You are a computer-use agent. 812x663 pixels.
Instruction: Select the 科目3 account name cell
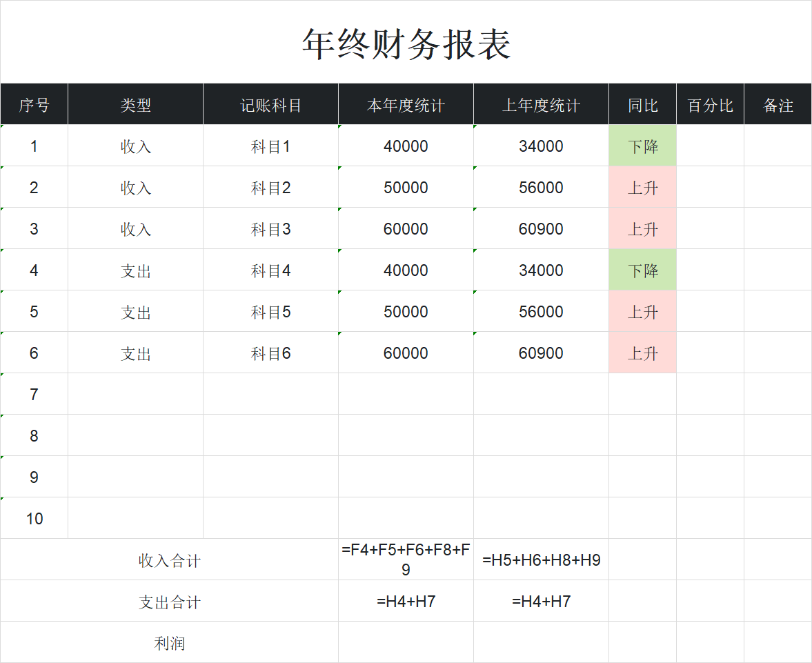tap(270, 228)
